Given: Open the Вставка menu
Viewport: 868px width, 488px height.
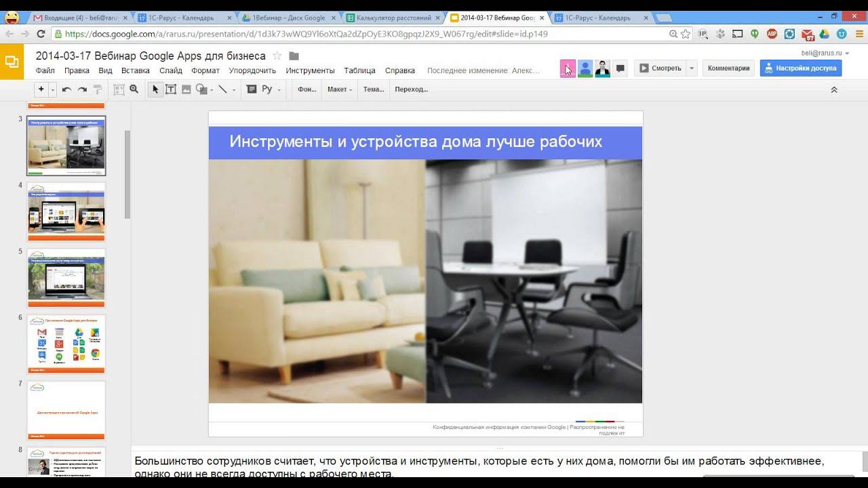Looking at the screenshot, I should [x=136, y=70].
